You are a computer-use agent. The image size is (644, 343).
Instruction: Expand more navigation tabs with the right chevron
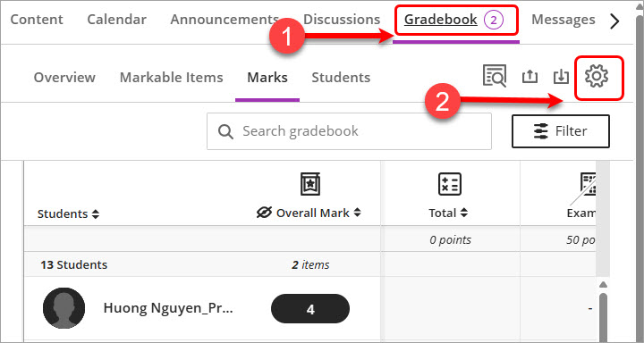pyautogui.click(x=614, y=21)
